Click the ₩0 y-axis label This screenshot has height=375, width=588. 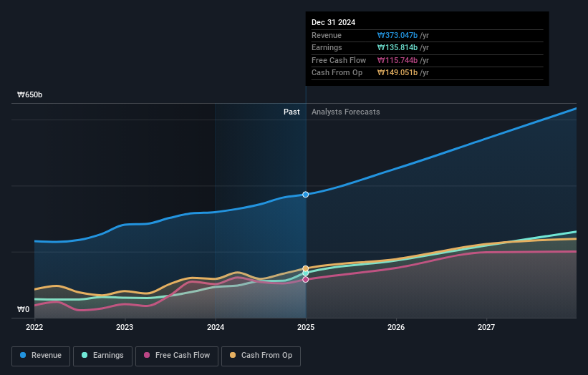pos(23,309)
